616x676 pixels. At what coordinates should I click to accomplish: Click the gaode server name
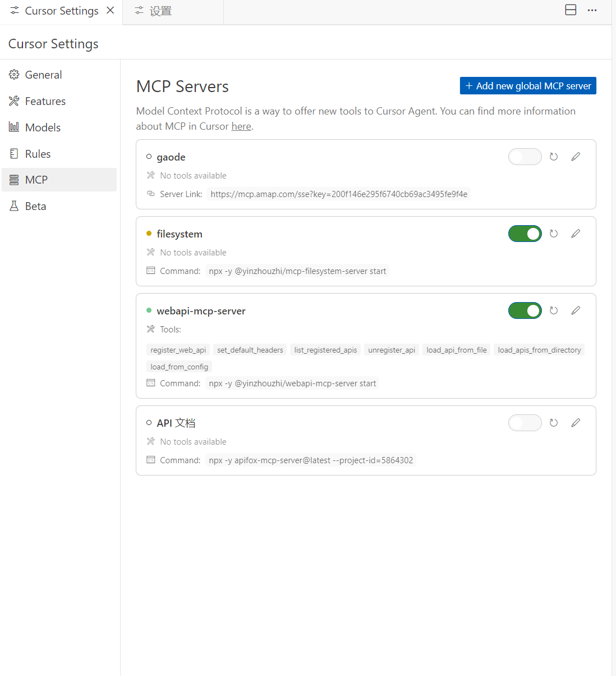pyautogui.click(x=171, y=157)
